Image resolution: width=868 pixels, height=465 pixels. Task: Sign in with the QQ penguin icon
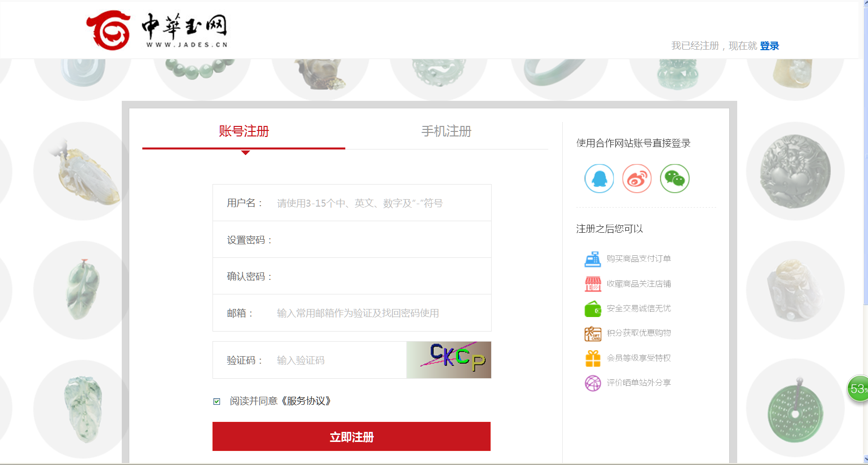(599, 179)
